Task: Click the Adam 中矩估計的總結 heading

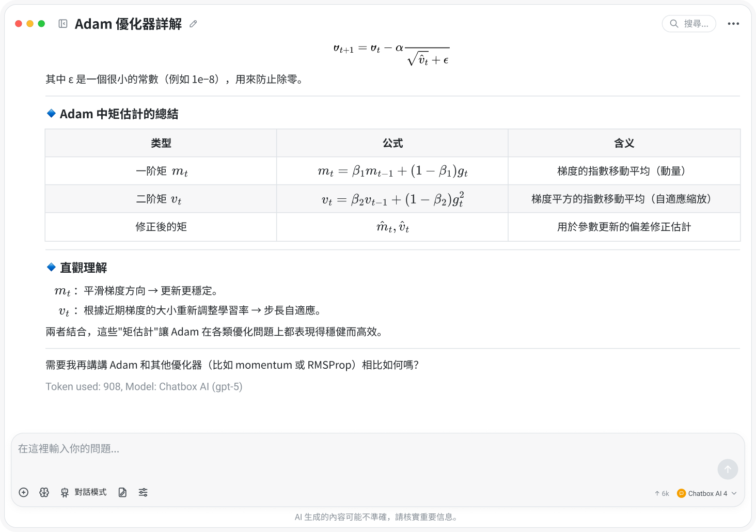Action: click(119, 114)
